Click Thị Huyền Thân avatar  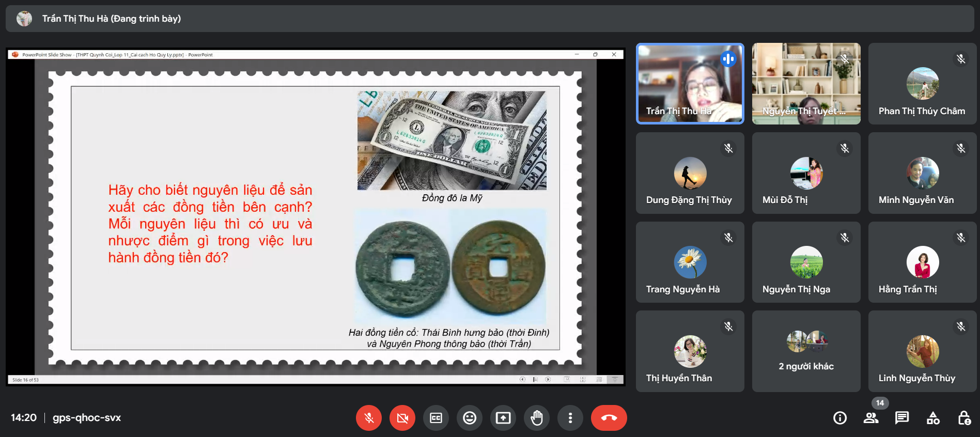tap(690, 351)
